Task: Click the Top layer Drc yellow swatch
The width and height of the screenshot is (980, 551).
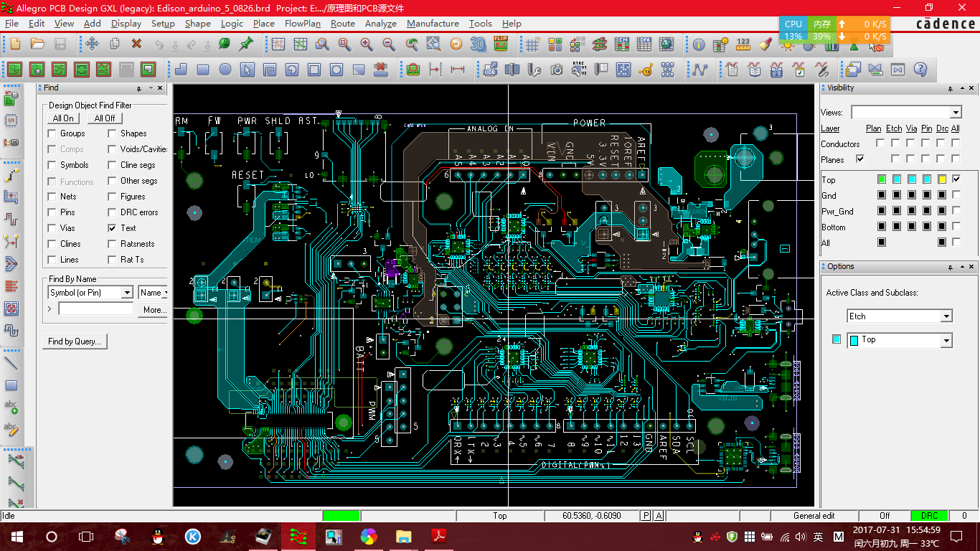Action: 942,179
